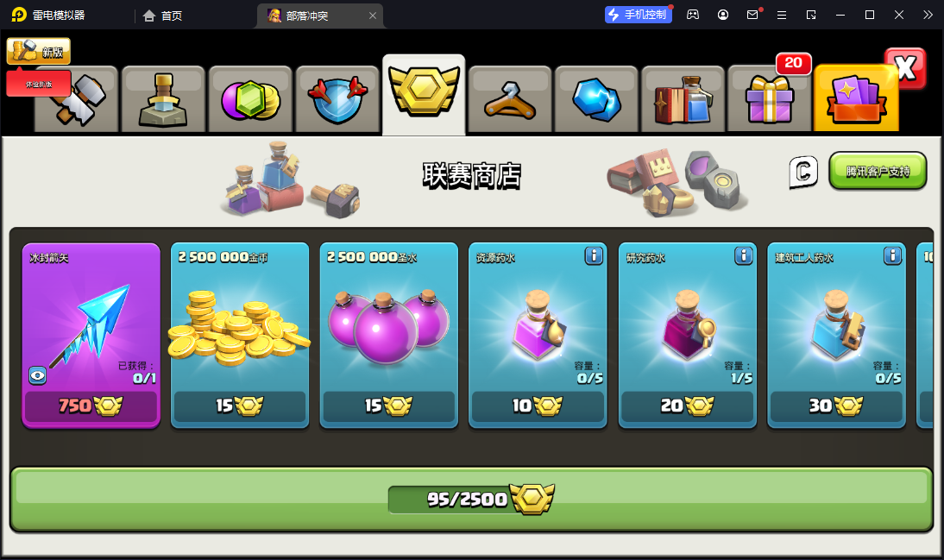Image resolution: width=944 pixels, height=560 pixels.
Task: Enable 手机控制 in emulator title bar
Action: (x=639, y=15)
